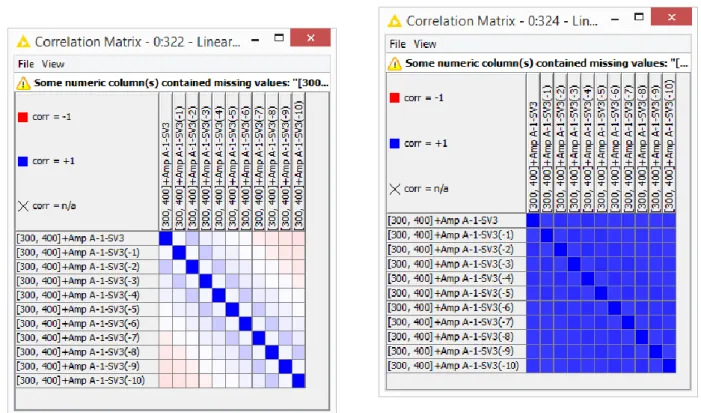
Task: Minimize the 0:324 Correlation Matrix window
Action: pos(615,20)
